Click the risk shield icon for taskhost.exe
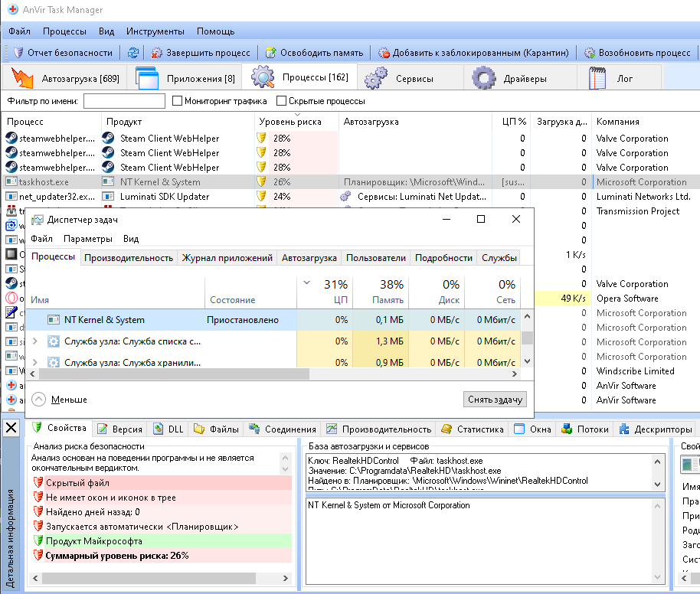The width and height of the screenshot is (700, 594). 262,181
